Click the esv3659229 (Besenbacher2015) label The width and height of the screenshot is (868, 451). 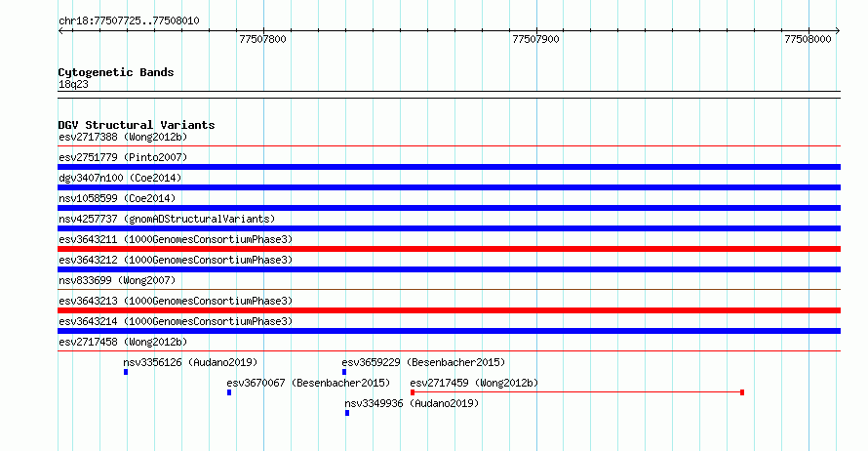coord(423,362)
